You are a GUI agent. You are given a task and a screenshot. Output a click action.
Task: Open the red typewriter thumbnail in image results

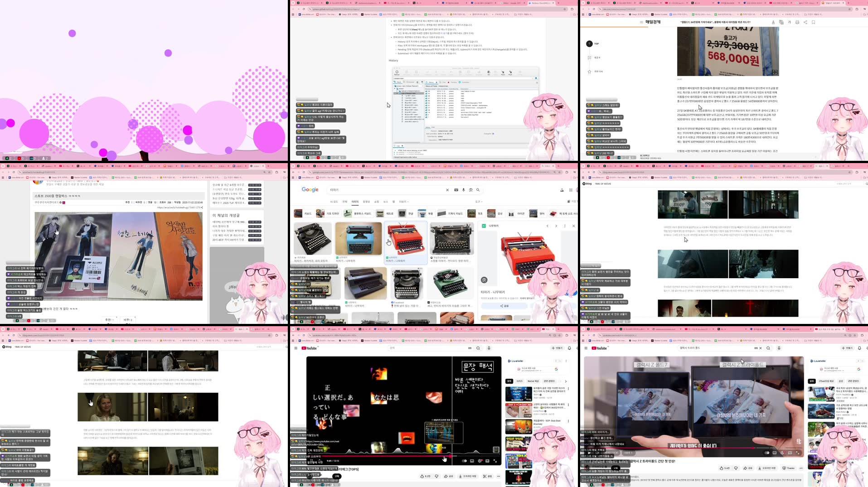(x=406, y=239)
